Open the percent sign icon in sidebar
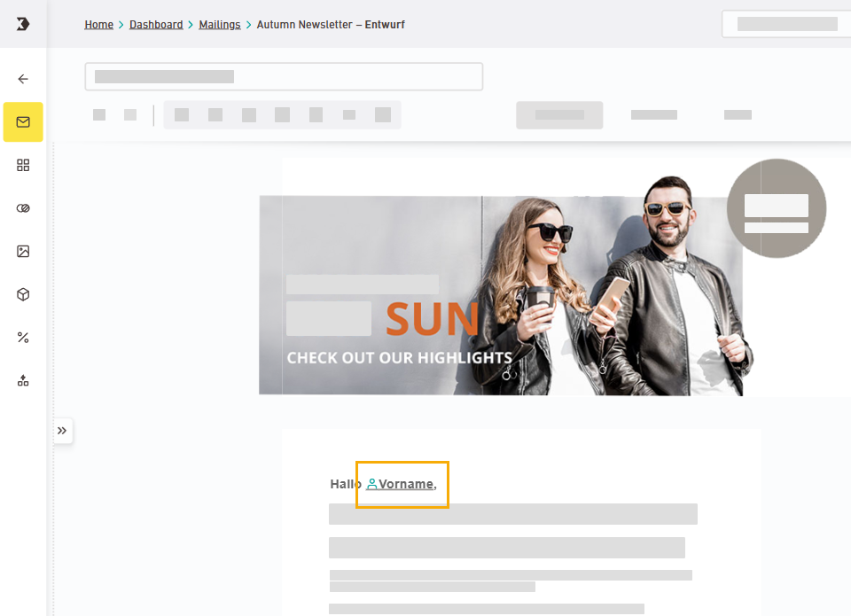The height and width of the screenshot is (616, 851). (x=23, y=338)
